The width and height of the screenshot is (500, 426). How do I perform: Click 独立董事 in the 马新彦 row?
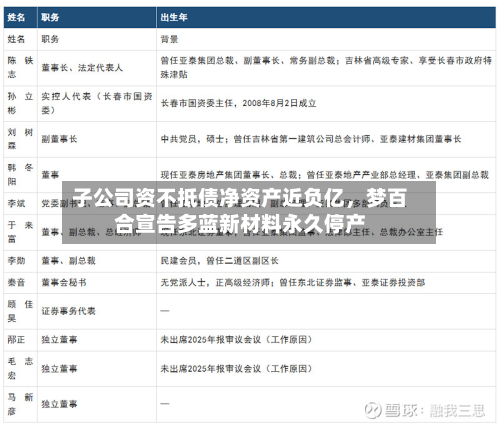coord(59,404)
